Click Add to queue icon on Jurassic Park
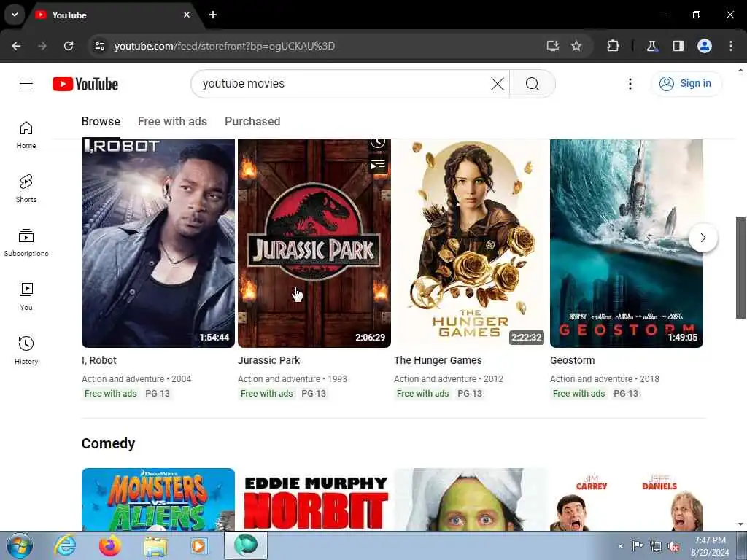The height and width of the screenshot is (560, 747). click(x=378, y=166)
